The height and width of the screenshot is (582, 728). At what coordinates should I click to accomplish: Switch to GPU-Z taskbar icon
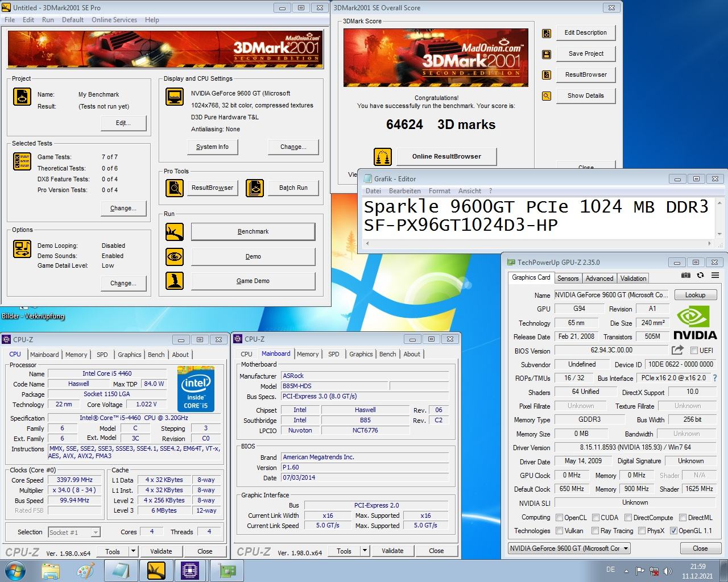[x=227, y=571]
